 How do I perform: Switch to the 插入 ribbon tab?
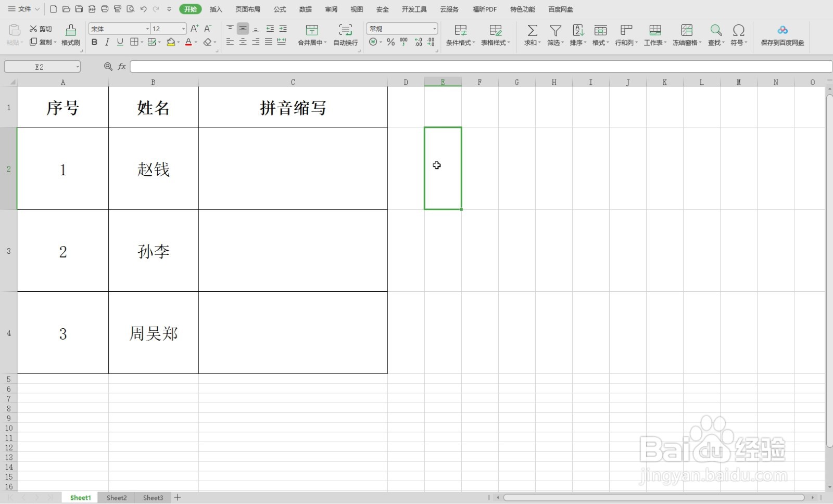point(216,9)
